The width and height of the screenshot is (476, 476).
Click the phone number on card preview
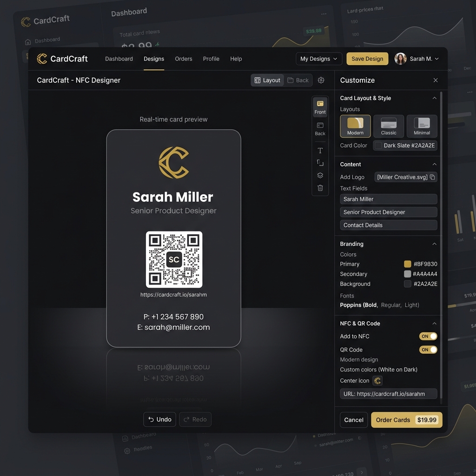(x=174, y=317)
